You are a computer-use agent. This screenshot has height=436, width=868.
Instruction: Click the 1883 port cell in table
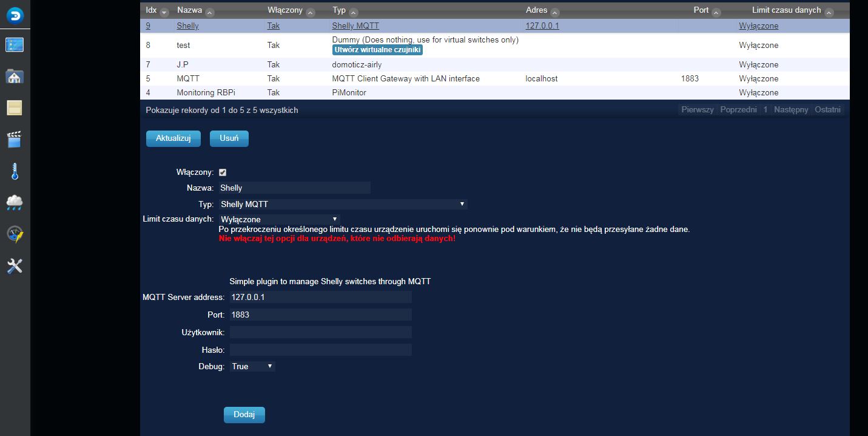pyautogui.click(x=690, y=78)
